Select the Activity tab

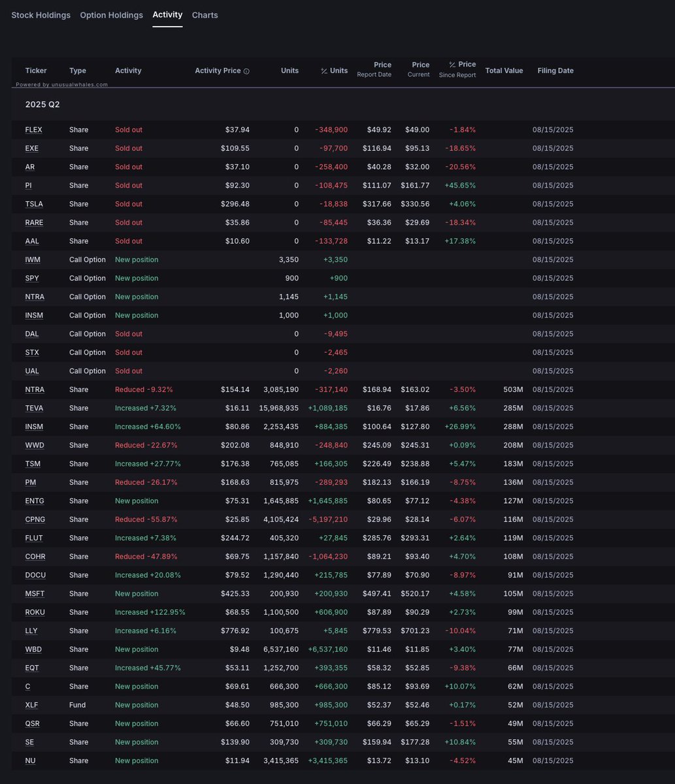point(167,14)
